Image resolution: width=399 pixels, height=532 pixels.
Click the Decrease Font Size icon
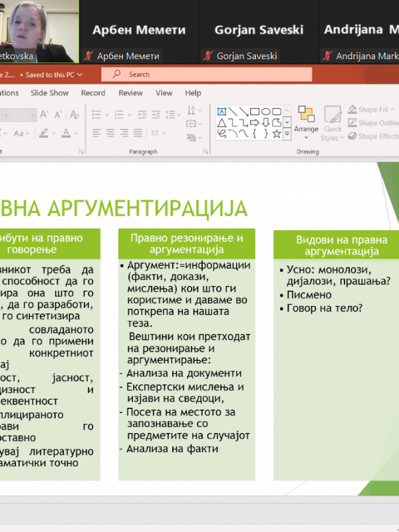tap(58, 114)
